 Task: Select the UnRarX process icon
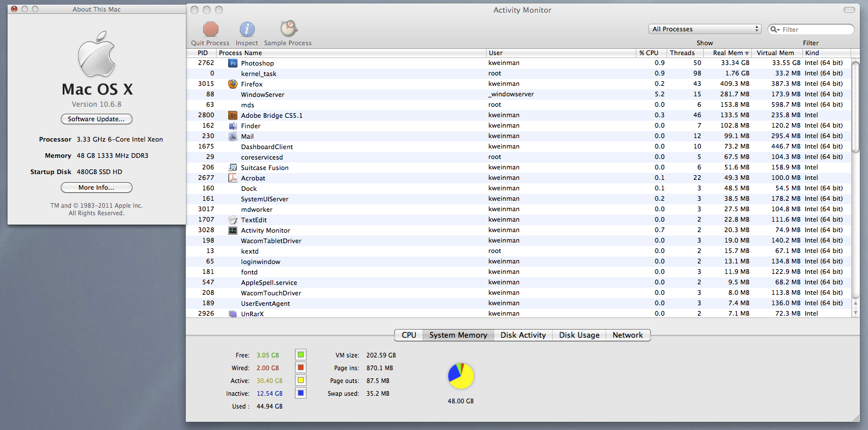[x=233, y=314]
